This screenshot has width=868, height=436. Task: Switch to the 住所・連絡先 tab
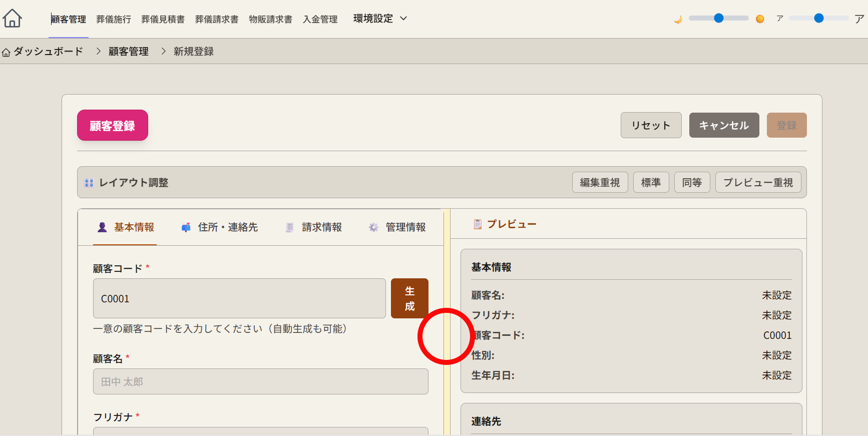(219, 227)
